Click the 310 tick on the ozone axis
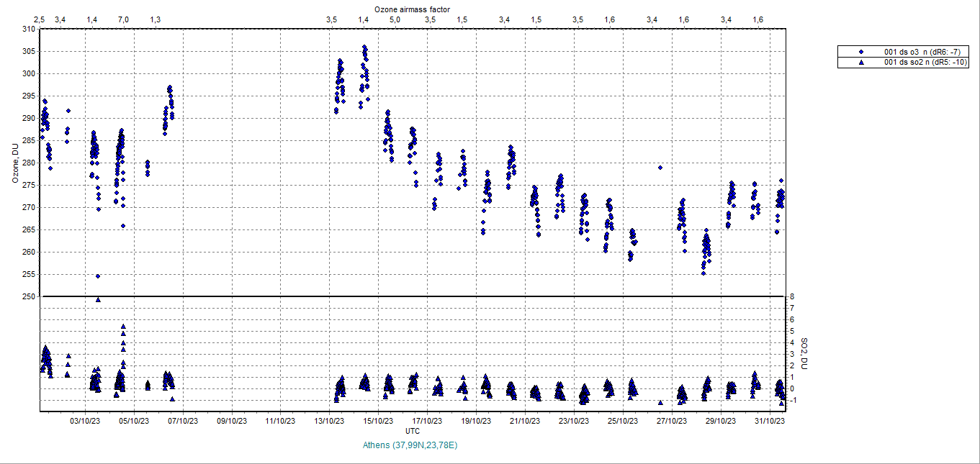Viewport: 980px width, 464px height. click(x=28, y=29)
